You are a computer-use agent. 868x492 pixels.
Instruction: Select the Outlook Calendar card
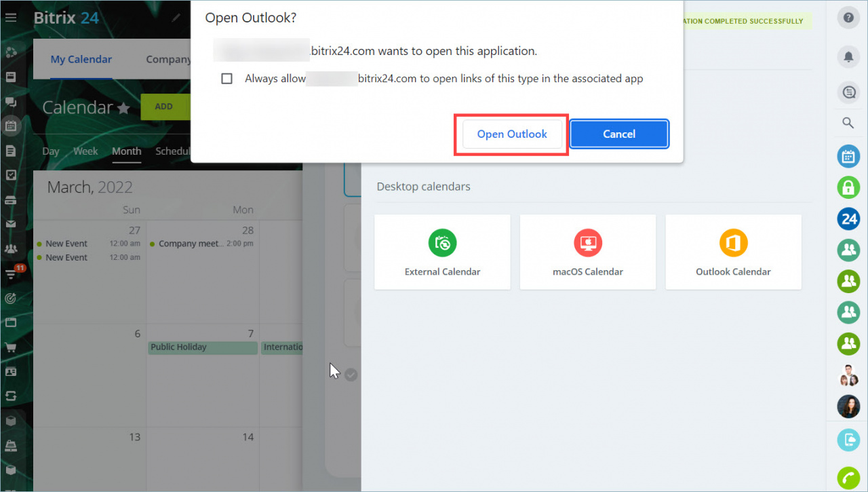point(733,252)
